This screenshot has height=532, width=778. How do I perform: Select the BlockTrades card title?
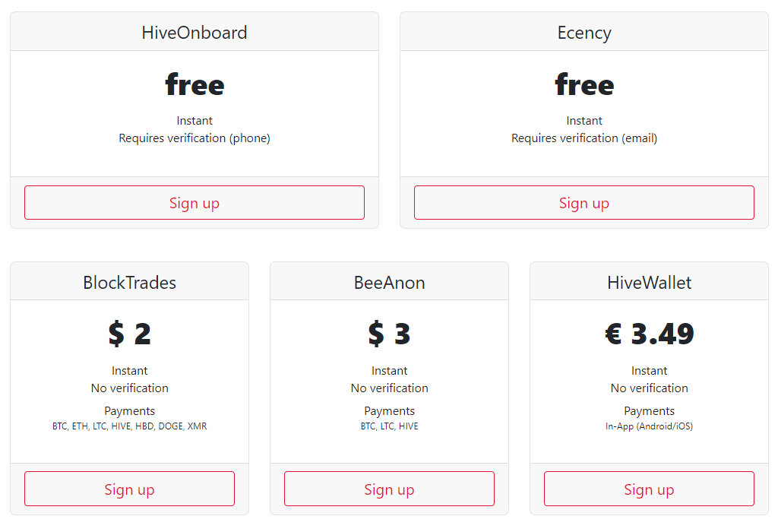(129, 283)
